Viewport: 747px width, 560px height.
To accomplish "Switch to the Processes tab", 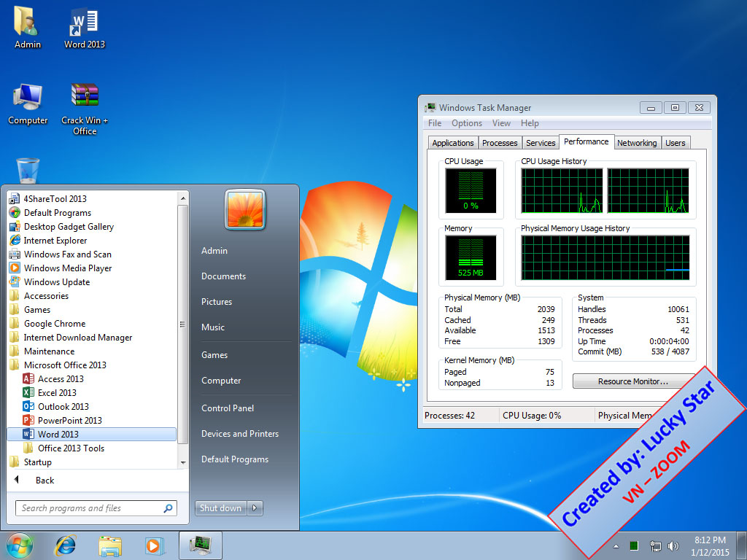I will (499, 143).
